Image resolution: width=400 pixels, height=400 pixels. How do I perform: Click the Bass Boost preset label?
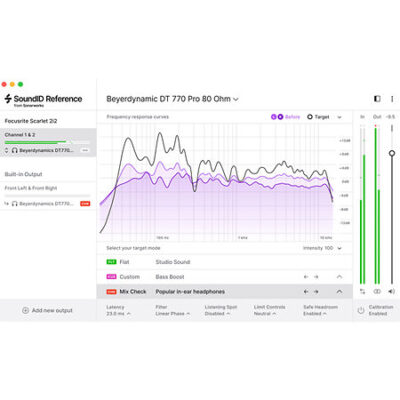[x=170, y=277]
